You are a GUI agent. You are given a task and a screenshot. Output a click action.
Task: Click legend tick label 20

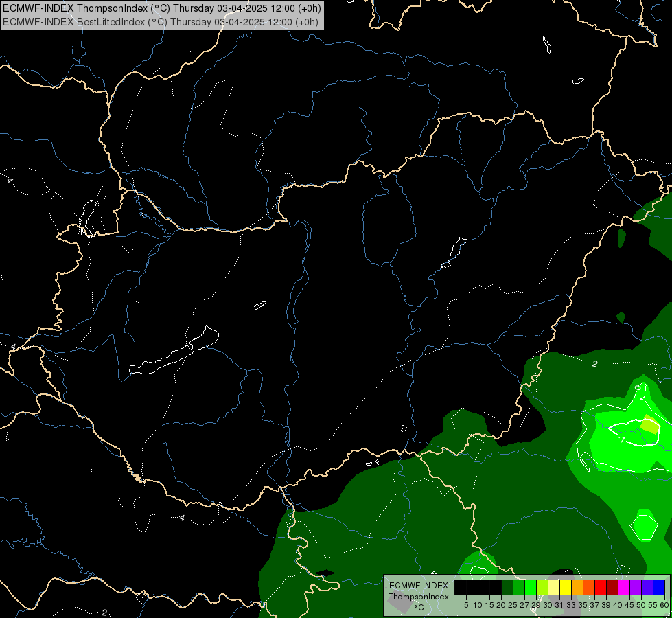coord(502,605)
